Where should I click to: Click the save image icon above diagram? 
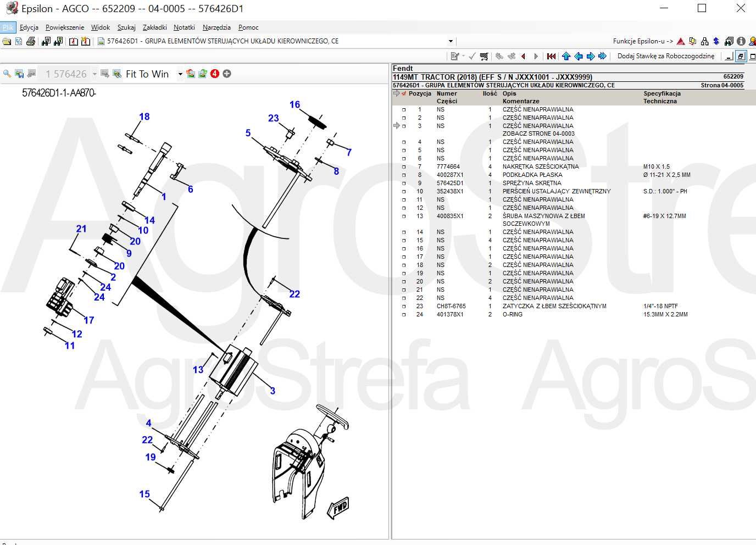19,74
